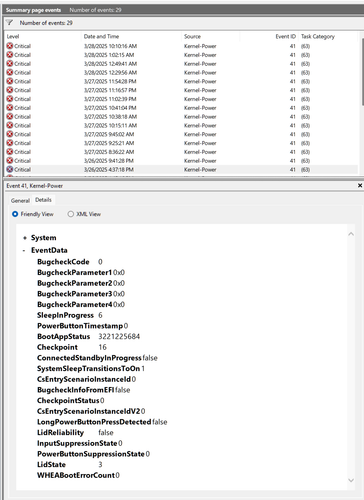
Task: Click task category (63) in the 3/27/2025 8:36:22 AM row
Action: [x=305, y=152]
